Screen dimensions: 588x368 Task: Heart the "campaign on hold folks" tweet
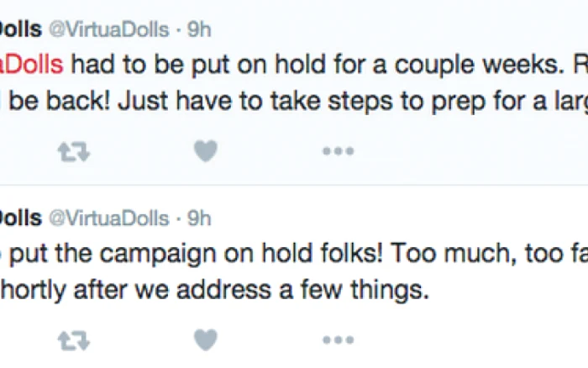[206, 340]
